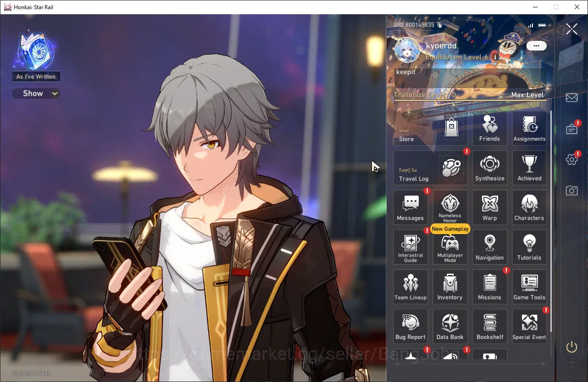This screenshot has width=588, height=382.
Task: Open the Synthesize menu
Action: click(x=489, y=168)
